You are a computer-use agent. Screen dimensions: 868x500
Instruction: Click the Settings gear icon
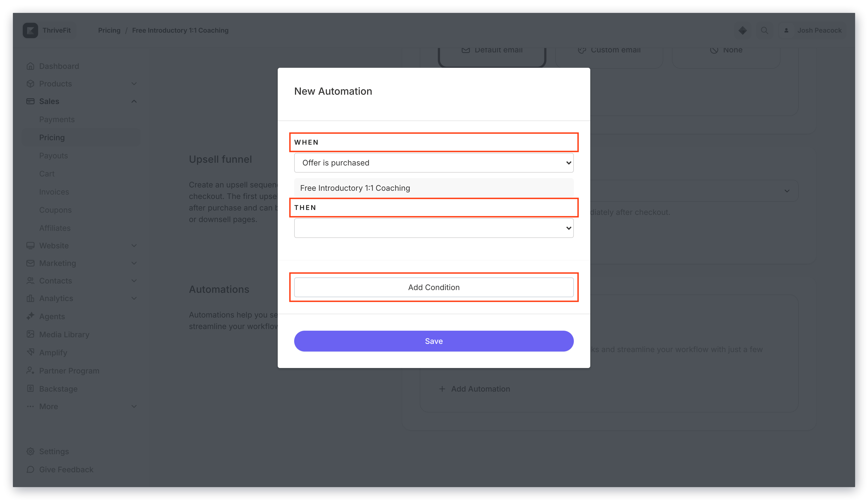[30, 451]
